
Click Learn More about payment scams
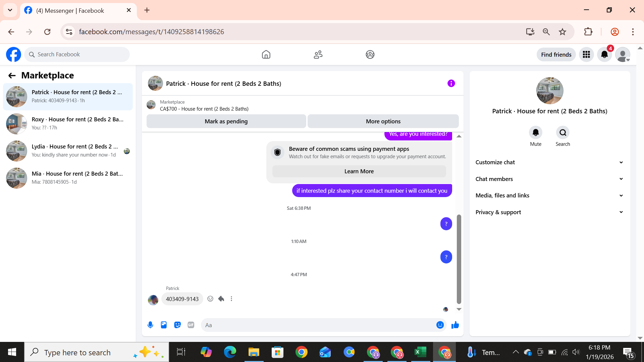359,171
